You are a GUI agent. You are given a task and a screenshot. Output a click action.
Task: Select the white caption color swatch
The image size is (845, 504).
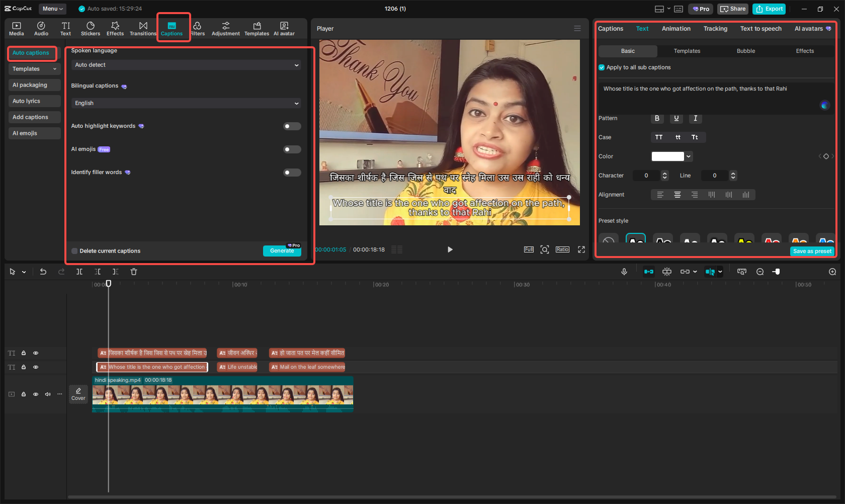[x=669, y=156]
